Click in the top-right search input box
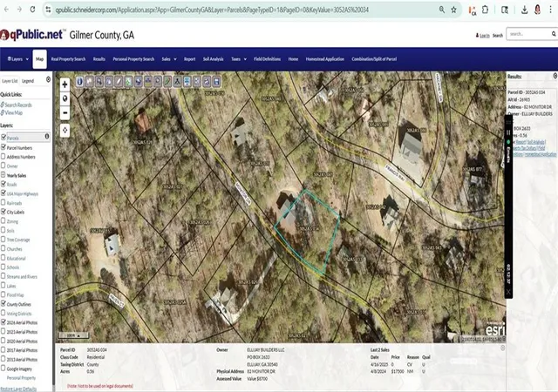This screenshot has height=392, width=558. coord(528,34)
